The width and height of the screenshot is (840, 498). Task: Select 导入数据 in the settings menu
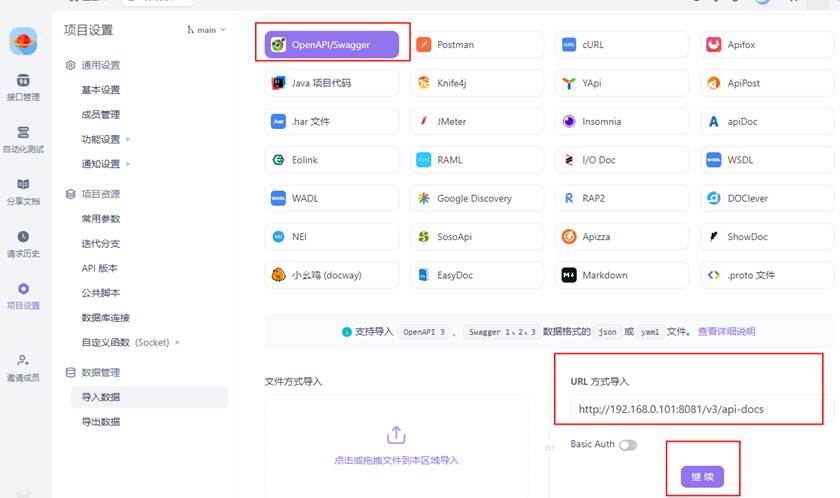149,397
